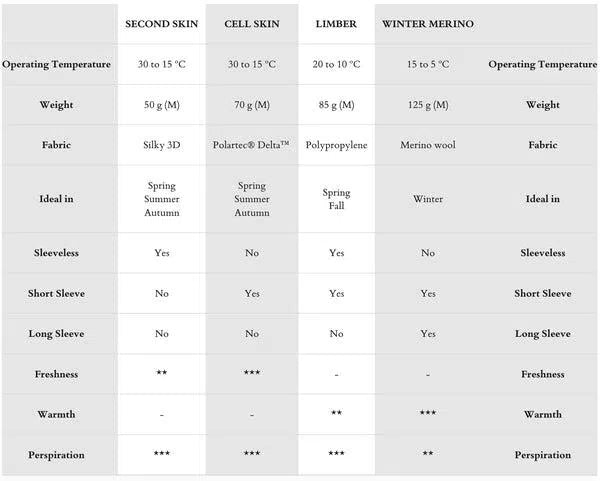Select the right-side Perspiration row label
Image resolution: width=600 pixels, height=481 pixels.
tap(543, 455)
